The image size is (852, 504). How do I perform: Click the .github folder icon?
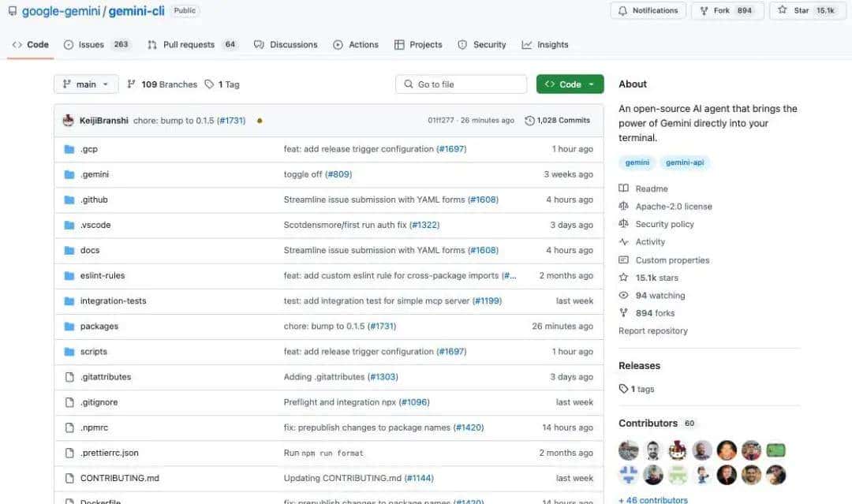click(x=69, y=200)
